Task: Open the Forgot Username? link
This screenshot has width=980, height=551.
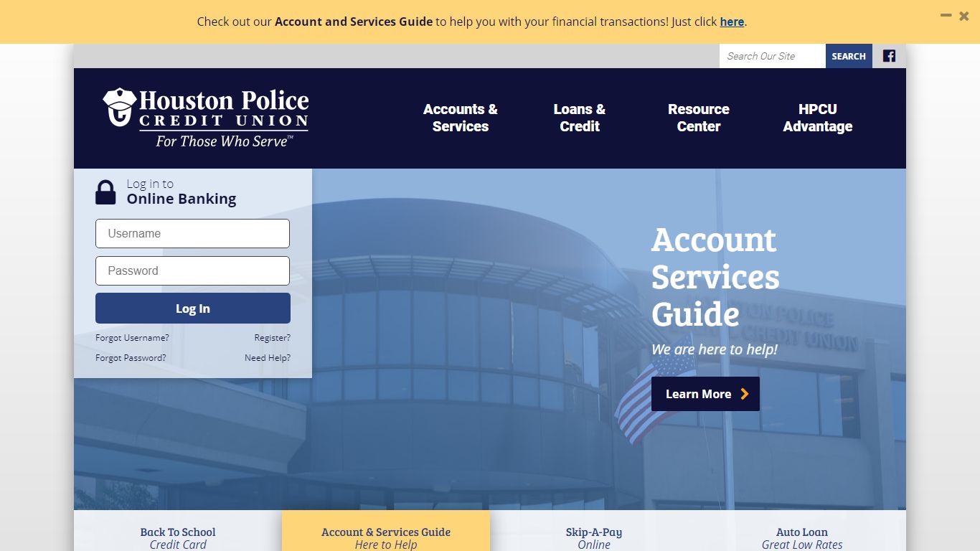Action: coord(132,338)
